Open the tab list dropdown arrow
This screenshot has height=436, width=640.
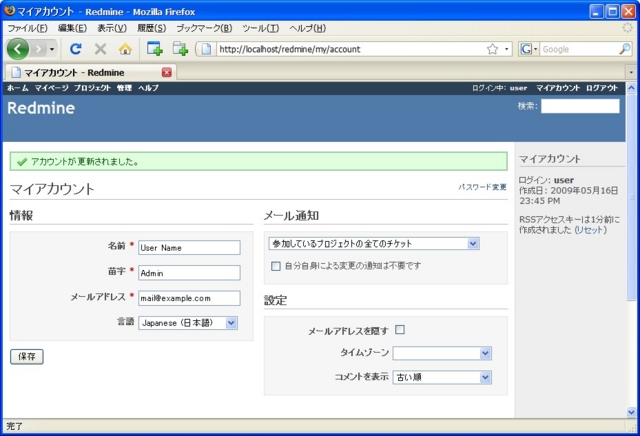pyautogui.click(x=631, y=72)
